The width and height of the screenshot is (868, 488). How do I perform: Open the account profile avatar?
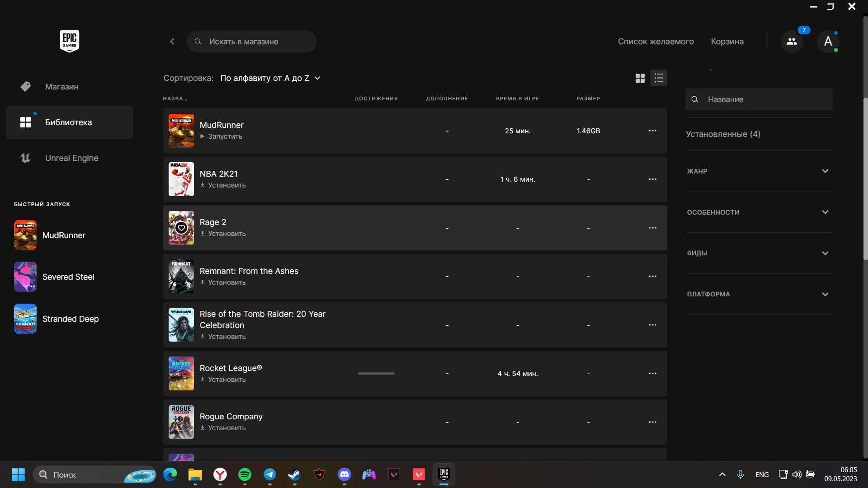coord(828,42)
